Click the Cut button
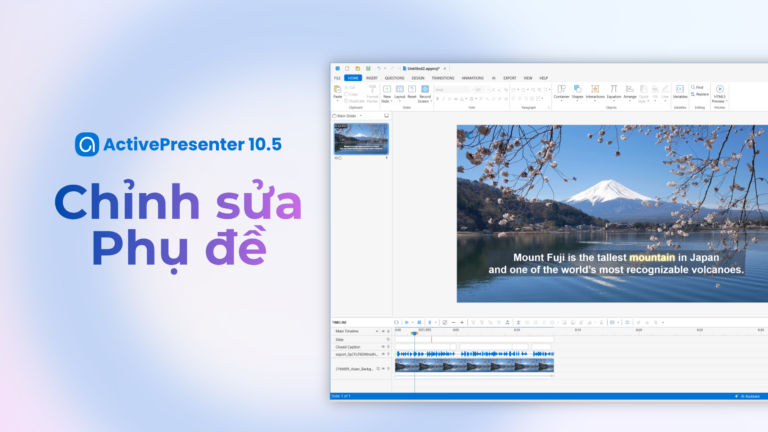Viewport: 768px width, 432px height. point(350,87)
